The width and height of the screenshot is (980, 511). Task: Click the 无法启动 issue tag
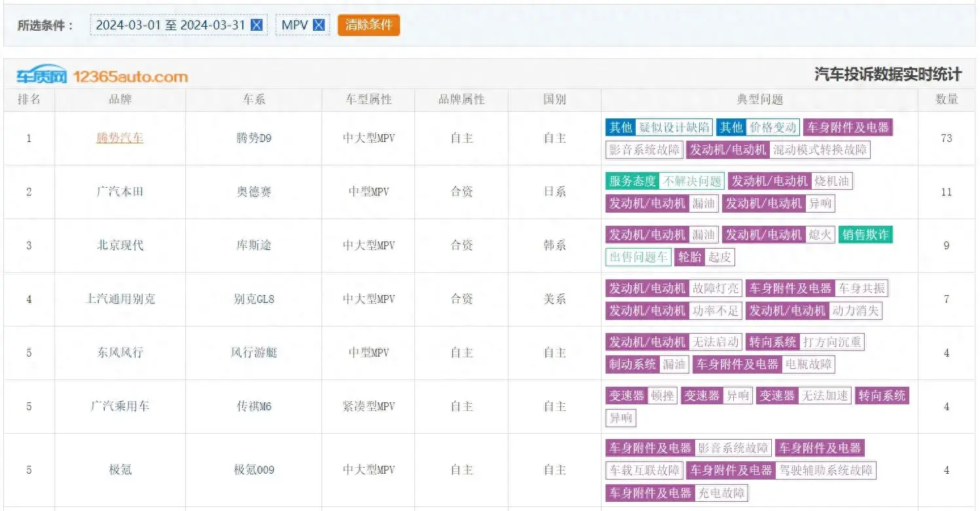click(x=715, y=342)
